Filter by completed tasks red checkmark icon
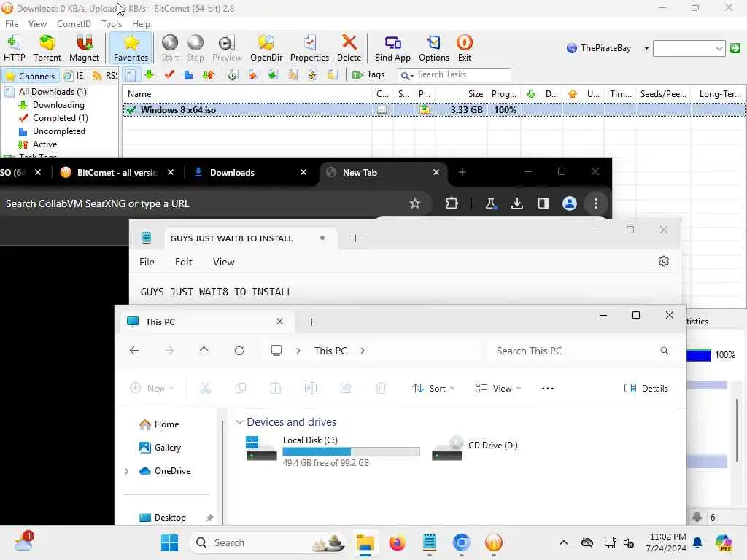The image size is (747, 560). pos(169,75)
